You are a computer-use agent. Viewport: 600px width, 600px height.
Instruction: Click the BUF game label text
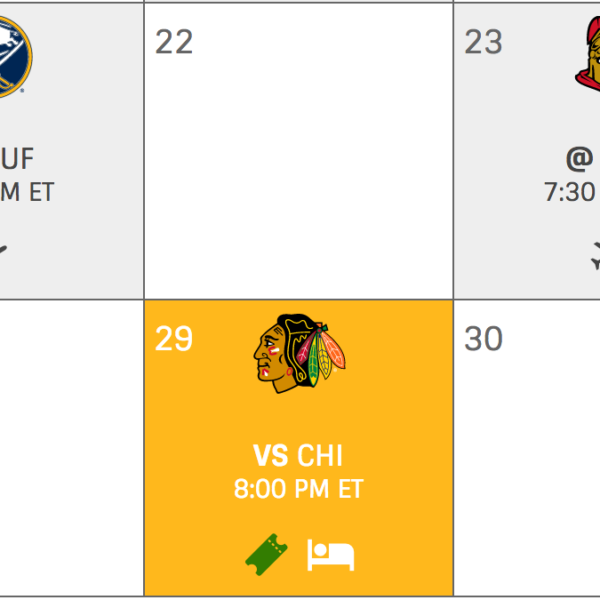pyautogui.click(x=18, y=158)
